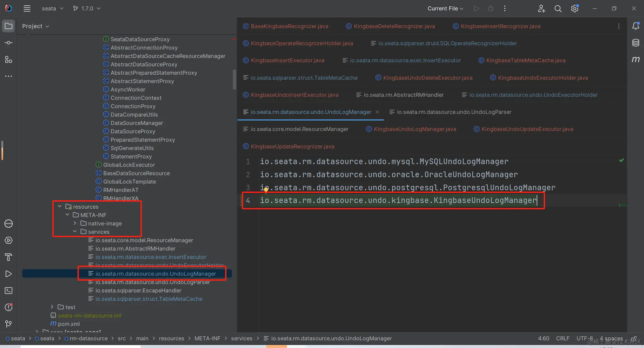Expand the native-image folder
Image resolution: width=644 pixels, height=348 pixels.
[75, 223]
